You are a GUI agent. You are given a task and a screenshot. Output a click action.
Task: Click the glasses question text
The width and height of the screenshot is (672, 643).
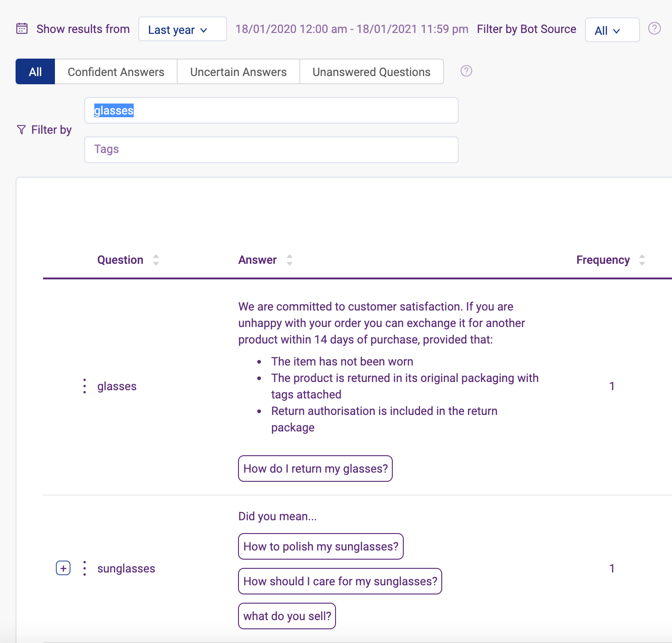(117, 386)
